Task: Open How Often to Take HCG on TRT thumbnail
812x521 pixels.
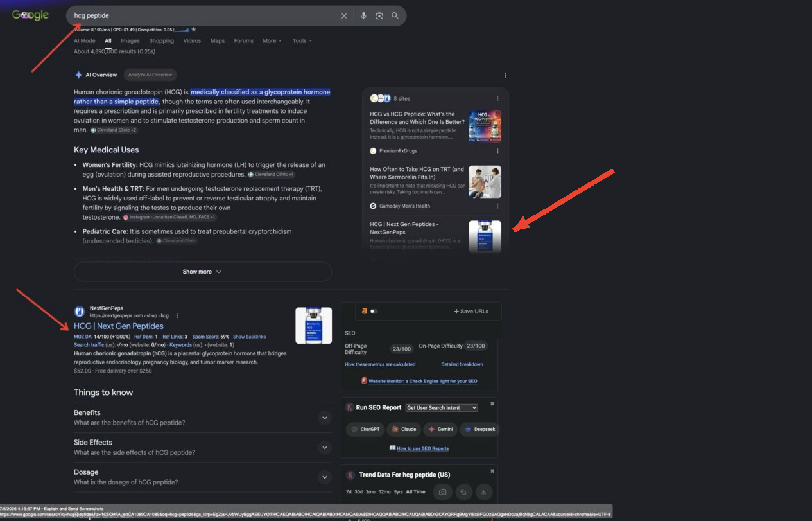Action: (x=485, y=182)
